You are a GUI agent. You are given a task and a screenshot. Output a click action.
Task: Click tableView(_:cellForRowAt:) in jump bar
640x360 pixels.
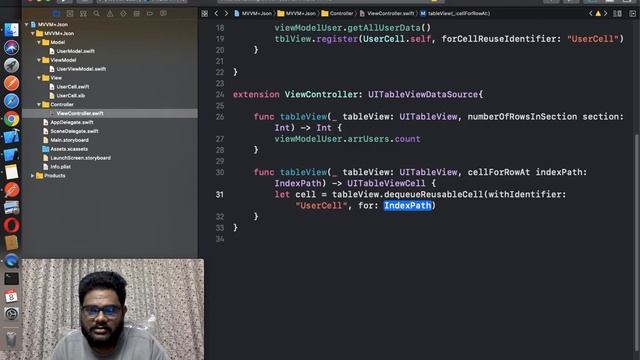pyautogui.click(x=455, y=13)
